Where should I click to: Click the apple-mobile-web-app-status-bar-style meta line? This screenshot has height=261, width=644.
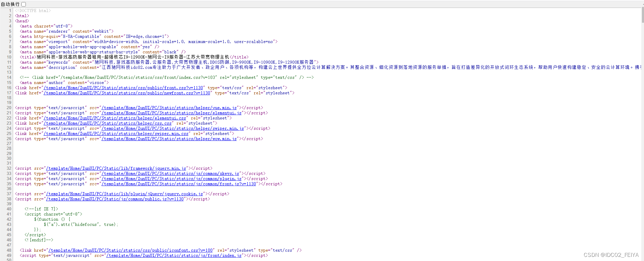[103, 52]
